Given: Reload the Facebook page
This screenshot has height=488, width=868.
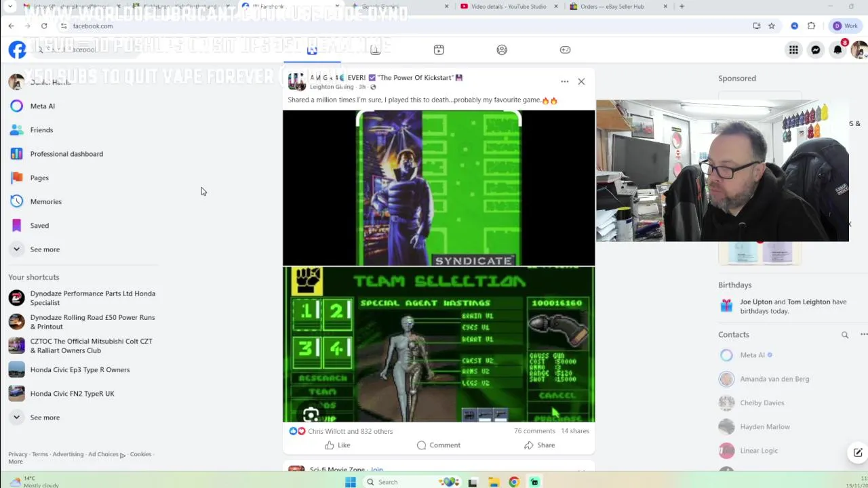Looking at the screenshot, I should click(44, 26).
